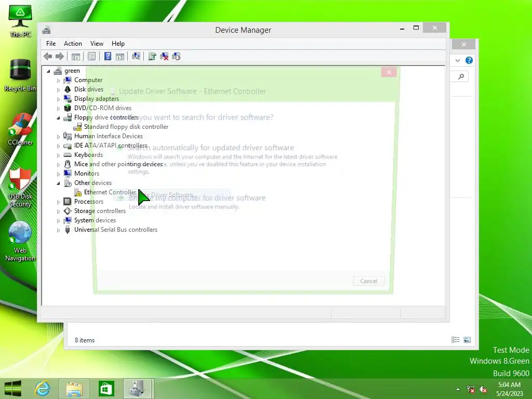Expand the Display adapters category
This screenshot has height=399, width=532.
[x=58, y=99]
